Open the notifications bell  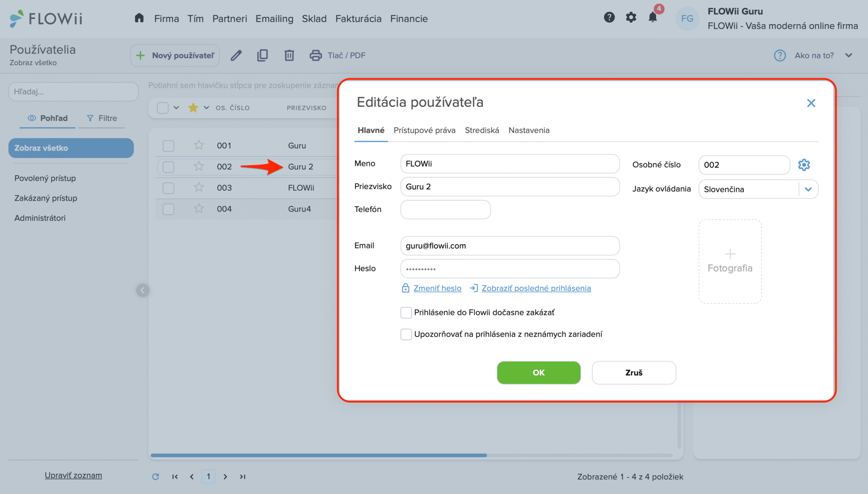tap(652, 18)
